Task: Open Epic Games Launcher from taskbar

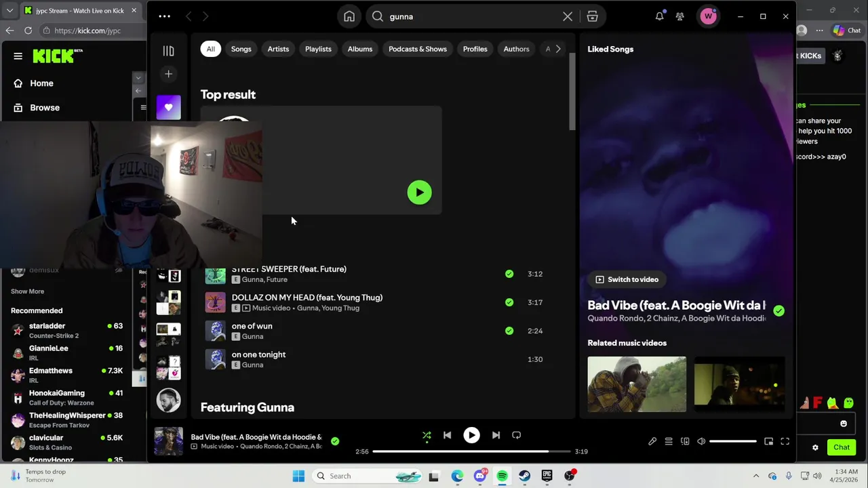Action: 547,476
